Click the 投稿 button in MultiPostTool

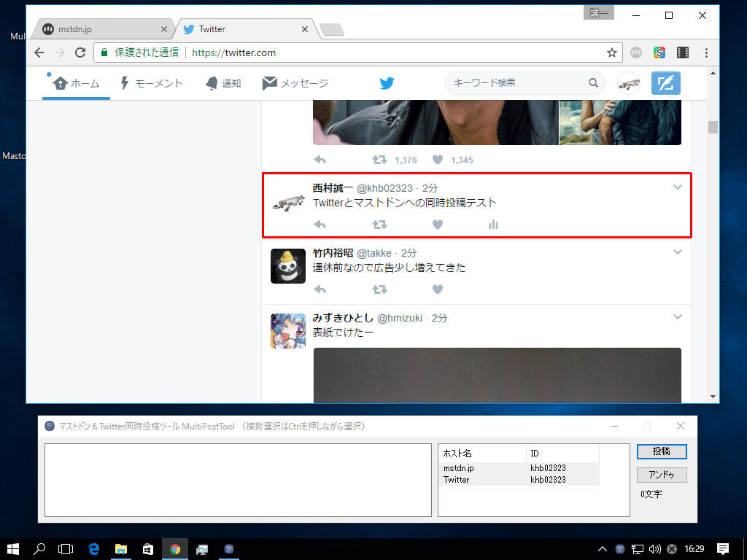point(662,451)
